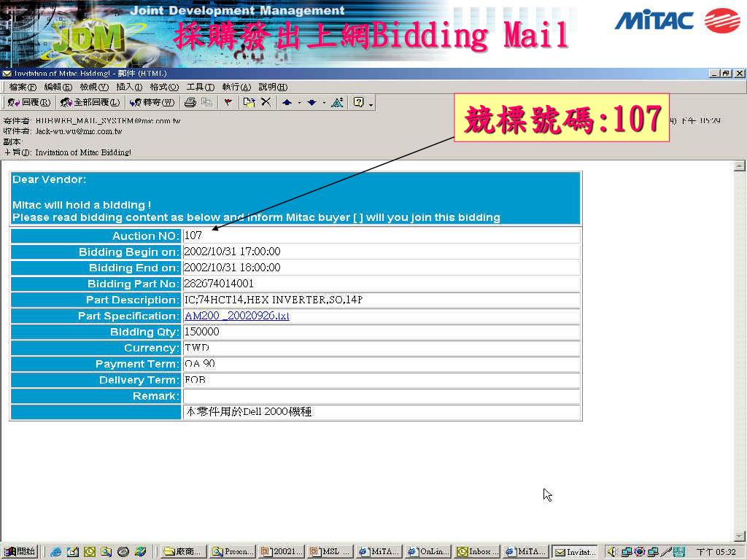
Task: Click fourth quick launch magnifier icon
Action: pyautogui.click(x=106, y=551)
